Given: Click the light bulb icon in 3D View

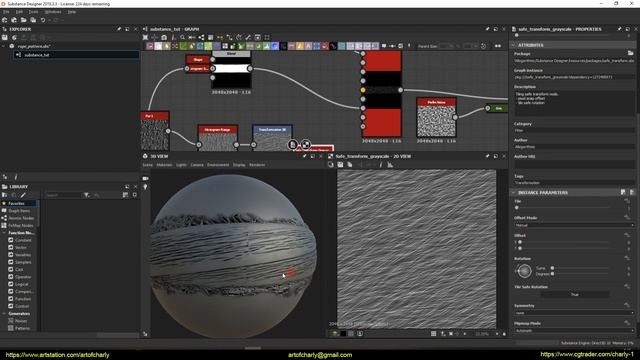Looking at the screenshot, I should click(x=145, y=187).
